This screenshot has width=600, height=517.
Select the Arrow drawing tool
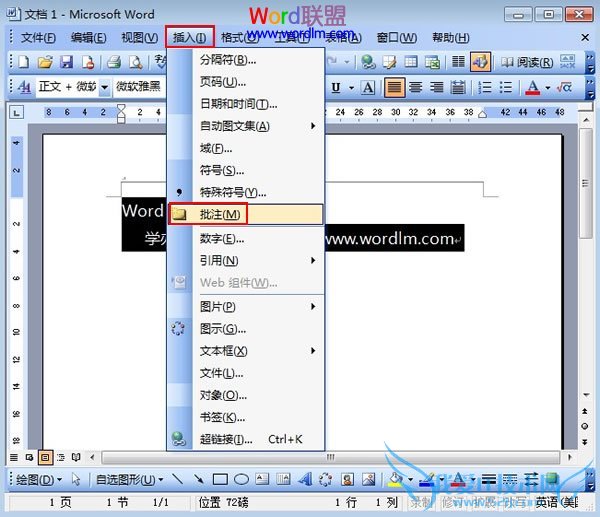(199, 479)
